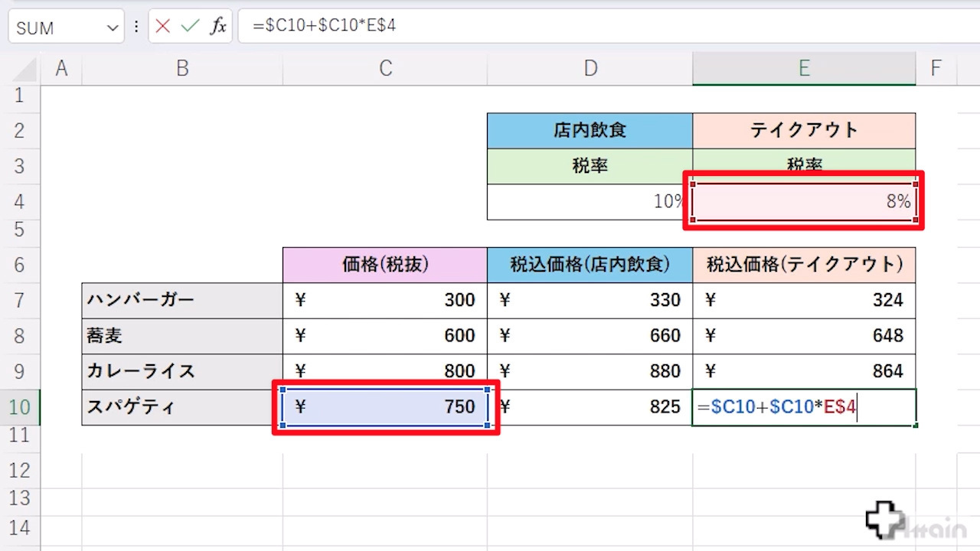Click the ¥825 dine-in price cell
The height and width of the screenshot is (551, 980).
click(x=590, y=406)
